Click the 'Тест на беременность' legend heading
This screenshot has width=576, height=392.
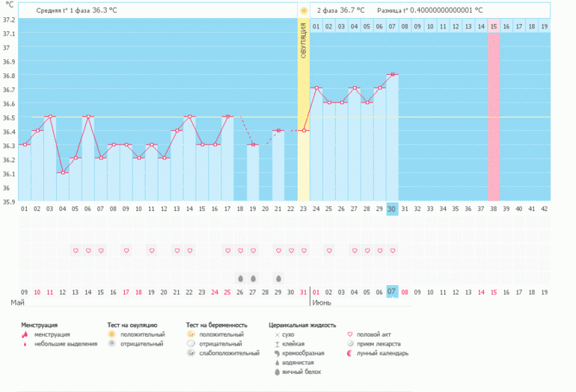(x=217, y=325)
